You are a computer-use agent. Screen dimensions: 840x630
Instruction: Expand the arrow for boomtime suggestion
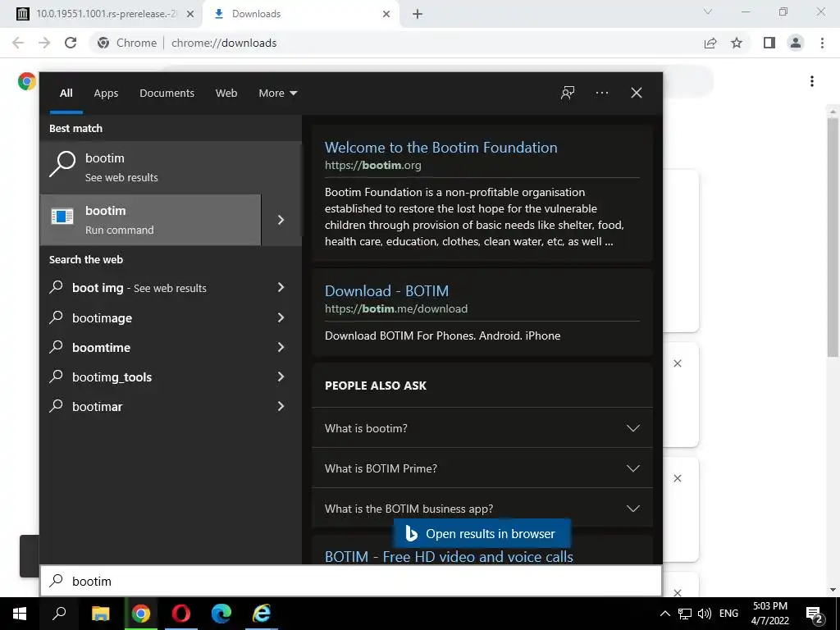tap(281, 347)
